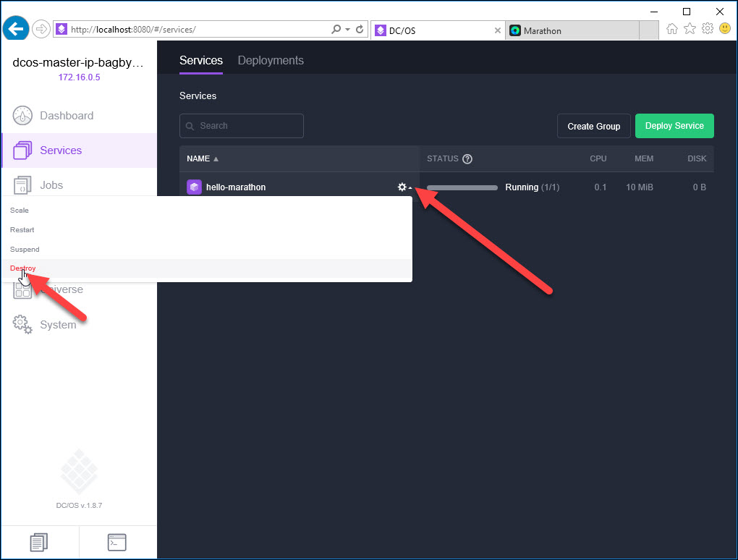This screenshot has height=560, width=738.
Task: Click the 0.1 CPU value
Action: click(x=600, y=187)
